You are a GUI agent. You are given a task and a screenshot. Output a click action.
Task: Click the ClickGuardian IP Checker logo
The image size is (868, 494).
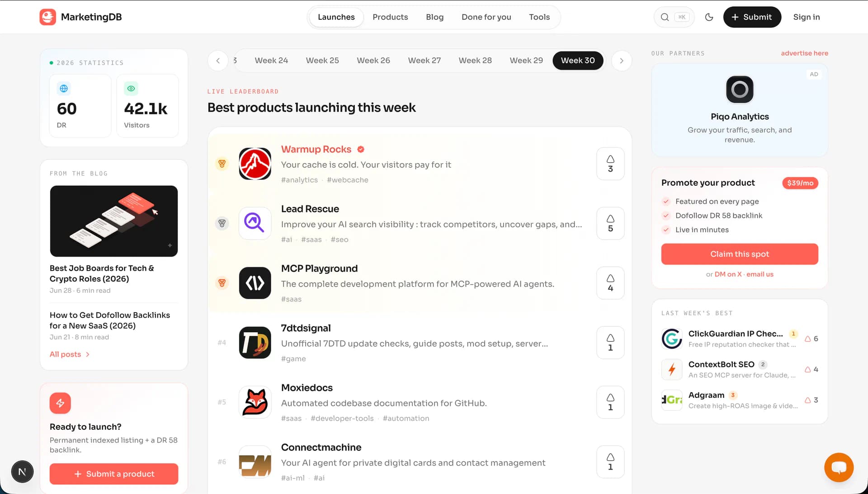click(672, 339)
